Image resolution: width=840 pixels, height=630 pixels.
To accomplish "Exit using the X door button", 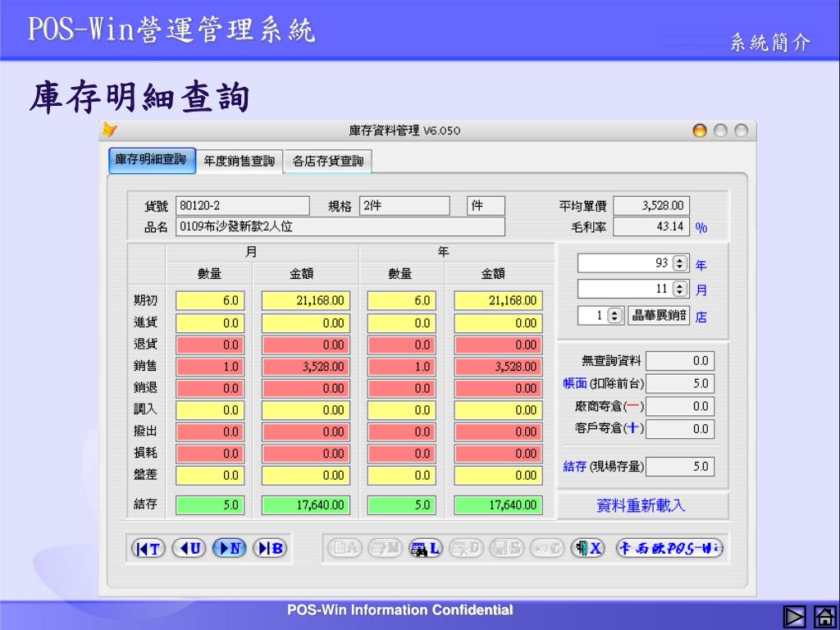I will pyautogui.click(x=587, y=549).
